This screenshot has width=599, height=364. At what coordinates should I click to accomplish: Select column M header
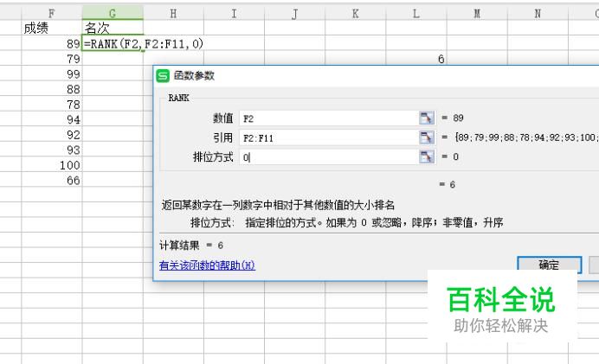pyautogui.click(x=477, y=14)
